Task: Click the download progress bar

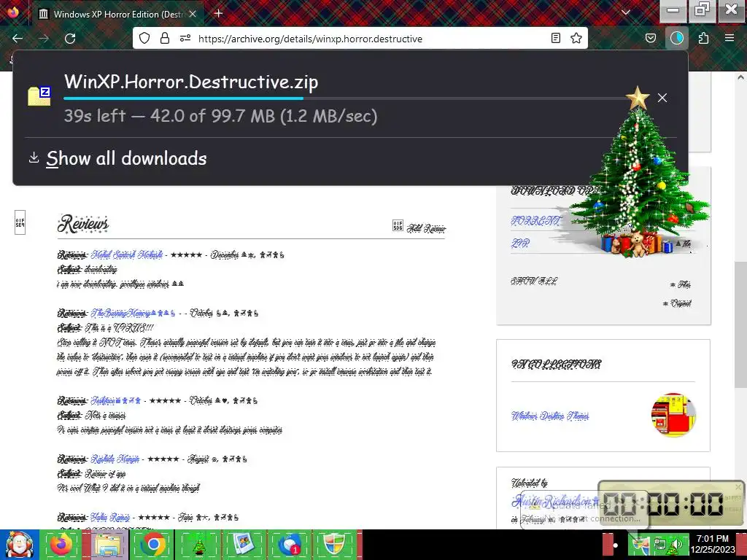Action: (350, 98)
